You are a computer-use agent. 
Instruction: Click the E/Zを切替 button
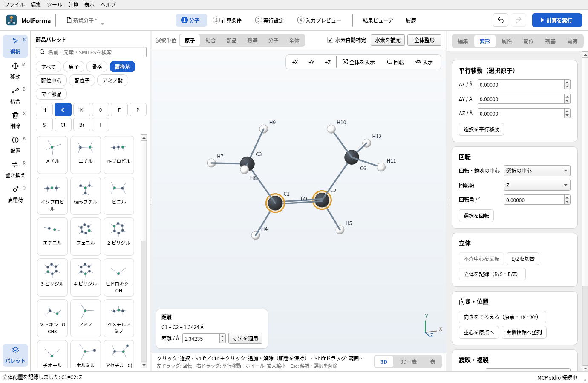523,259
